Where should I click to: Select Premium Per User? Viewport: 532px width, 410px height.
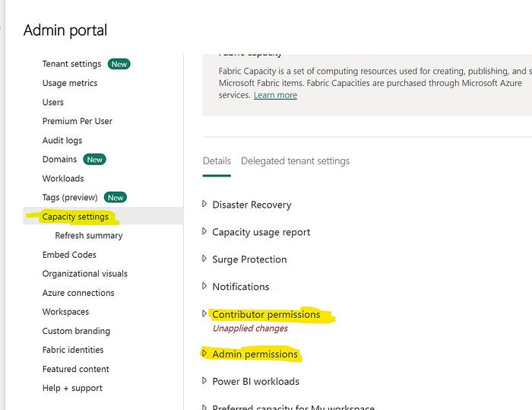pyautogui.click(x=77, y=121)
